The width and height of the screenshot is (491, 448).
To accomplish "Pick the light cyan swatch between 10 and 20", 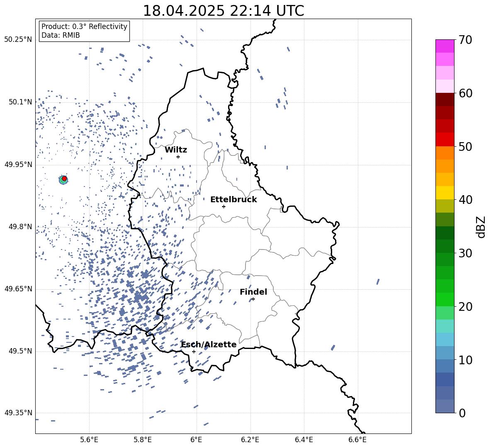I will pyautogui.click(x=445, y=326).
